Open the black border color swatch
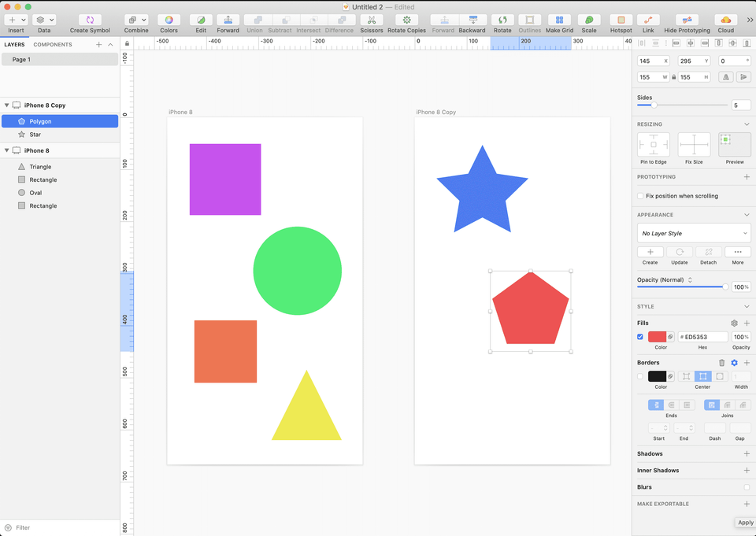756x536 pixels. pyautogui.click(x=657, y=376)
